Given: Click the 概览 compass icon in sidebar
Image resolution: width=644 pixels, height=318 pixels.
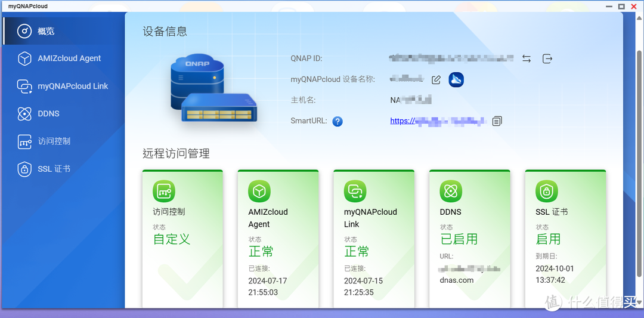Looking at the screenshot, I should [x=24, y=31].
